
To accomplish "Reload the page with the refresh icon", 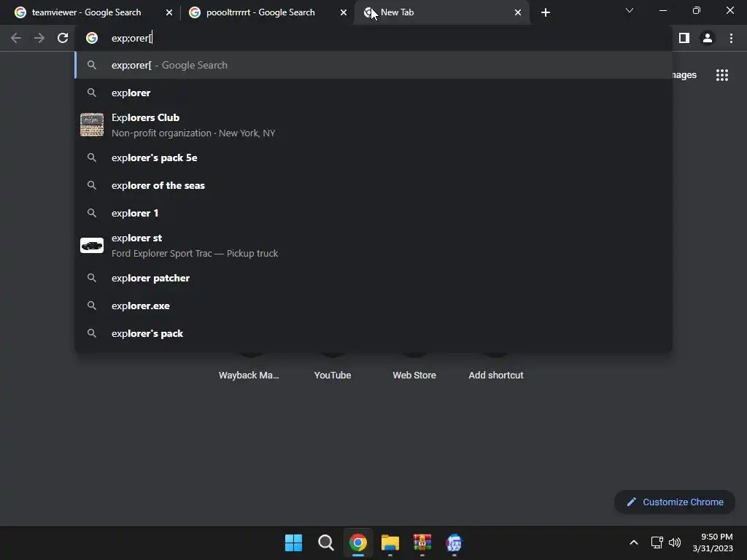I will point(63,38).
